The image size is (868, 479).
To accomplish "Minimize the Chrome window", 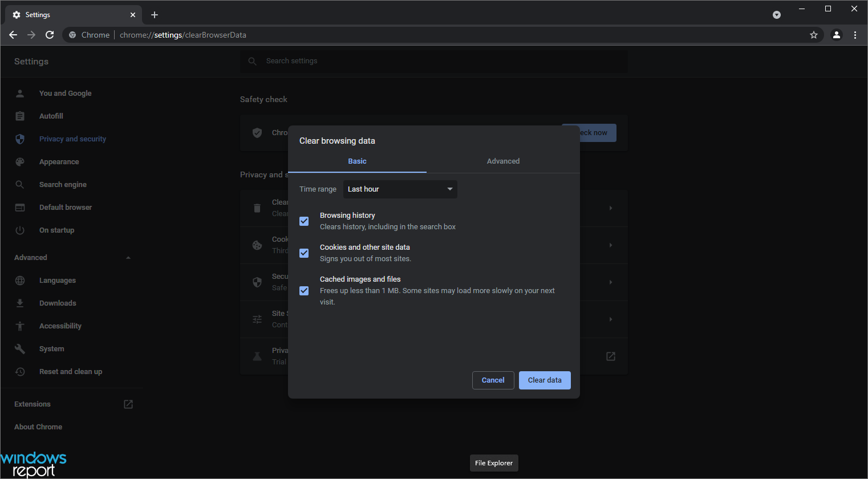I will click(x=802, y=9).
